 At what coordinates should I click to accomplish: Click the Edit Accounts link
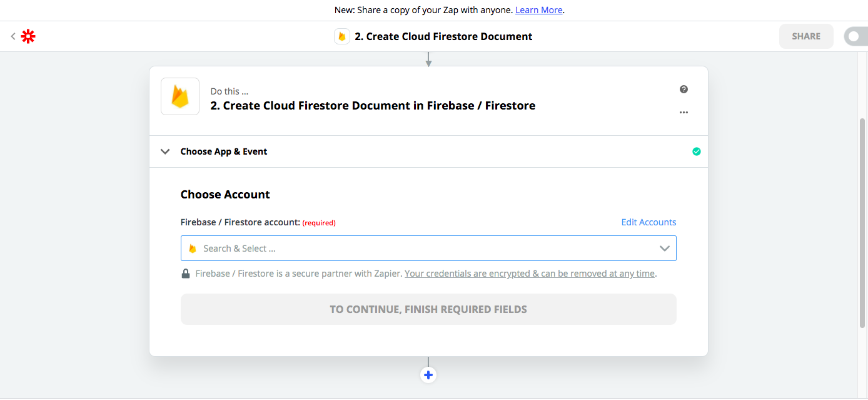tap(648, 222)
